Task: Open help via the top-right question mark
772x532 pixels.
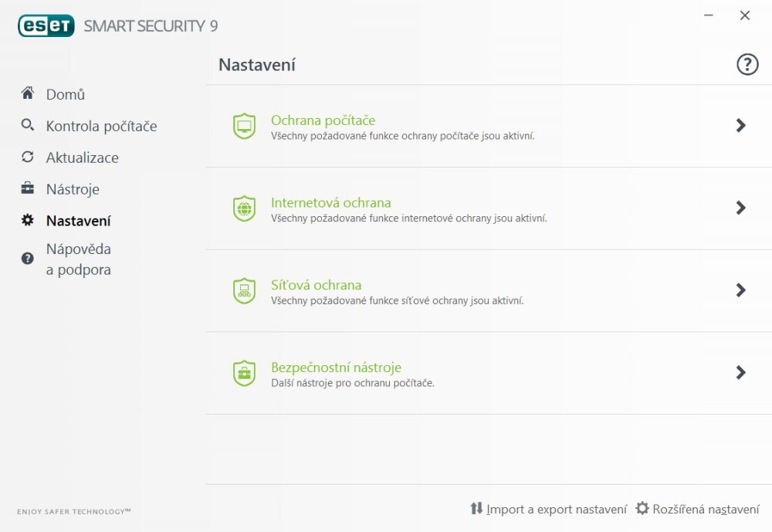Action: (x=747, y=64)
